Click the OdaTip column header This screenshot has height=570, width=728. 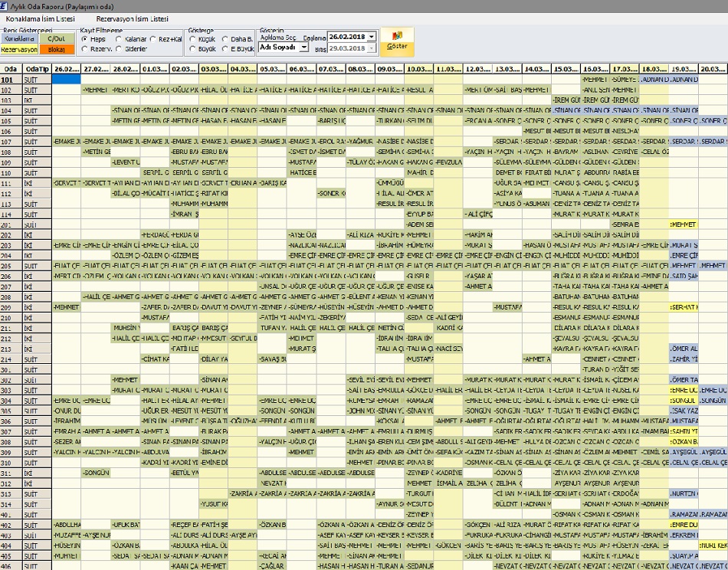click(x=37, y=69)
